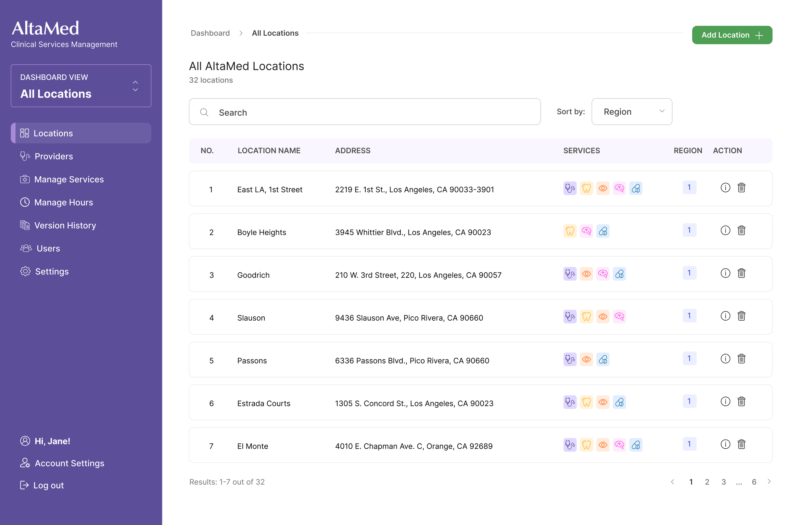Go to next results page arrow
This screenshot has height=525, width=812.
coord(769,481)
